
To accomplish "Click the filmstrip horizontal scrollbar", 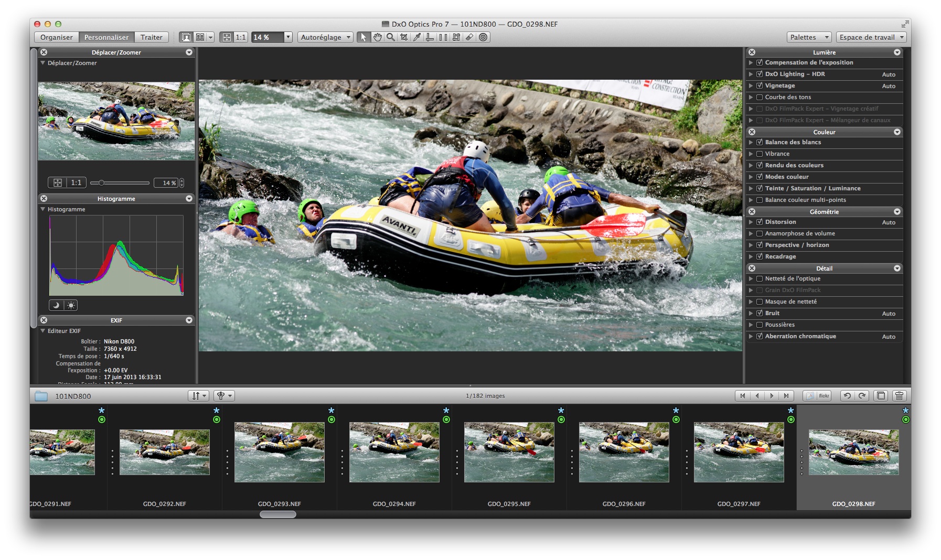I will pos(278,514).
